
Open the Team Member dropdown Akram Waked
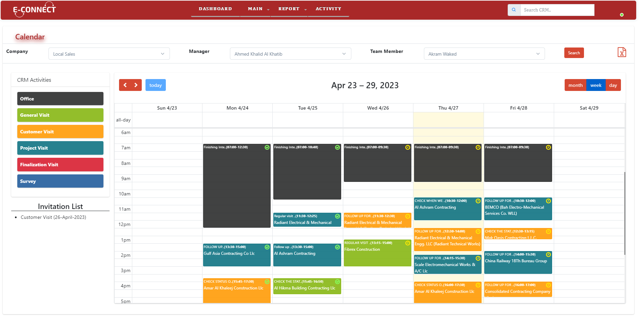(484, 54)
